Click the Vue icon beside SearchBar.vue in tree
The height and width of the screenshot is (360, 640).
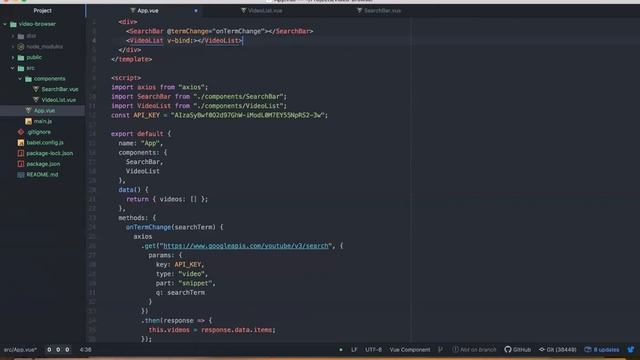pyautogui.click(x=36, y=89)
